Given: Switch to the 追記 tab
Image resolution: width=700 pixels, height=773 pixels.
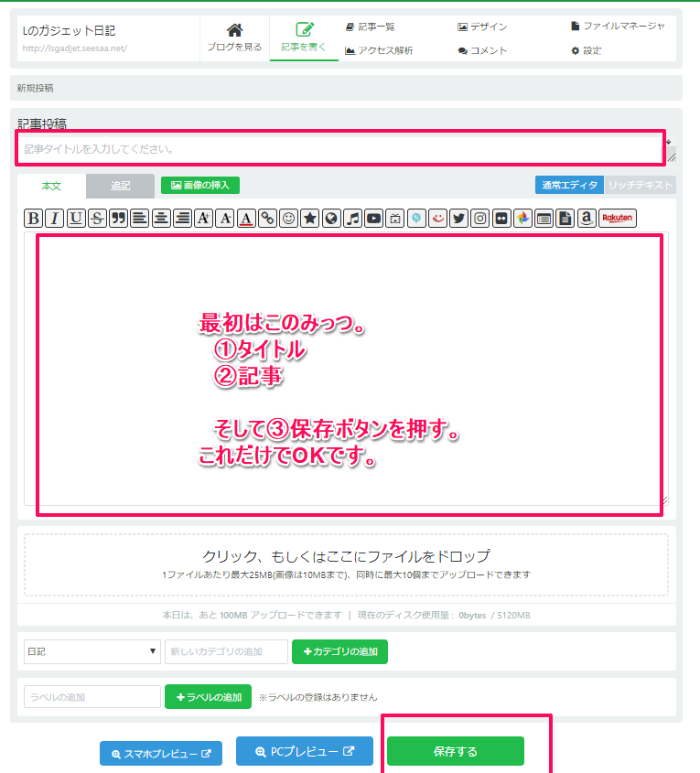Looking at the screenshot, I should tap(120, 186).
